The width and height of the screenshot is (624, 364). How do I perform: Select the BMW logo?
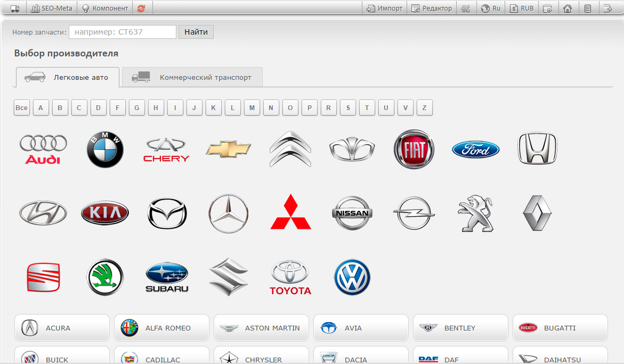[105, 150]
